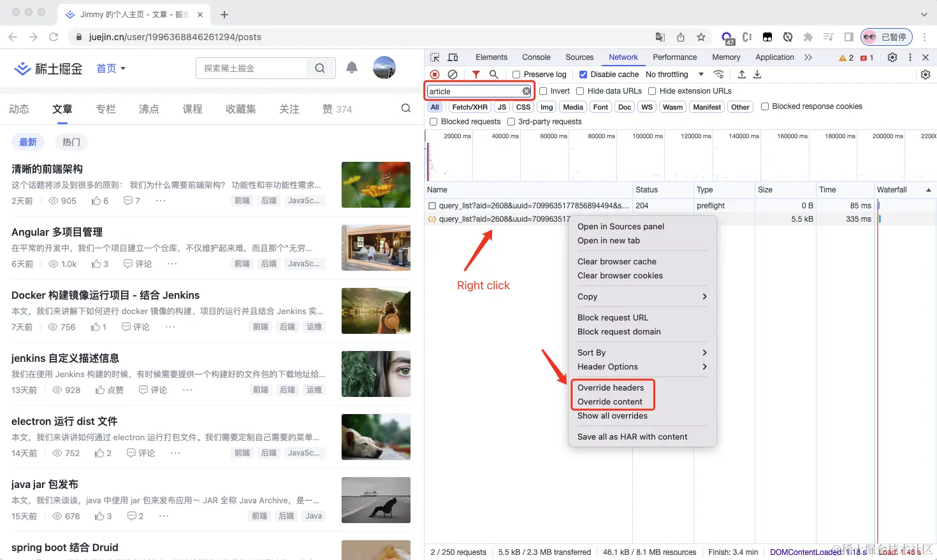Expand the Copy submenu

(643, 297)
